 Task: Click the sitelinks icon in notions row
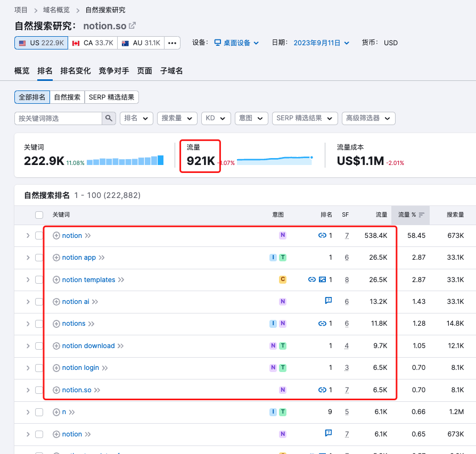click(322, 324)
